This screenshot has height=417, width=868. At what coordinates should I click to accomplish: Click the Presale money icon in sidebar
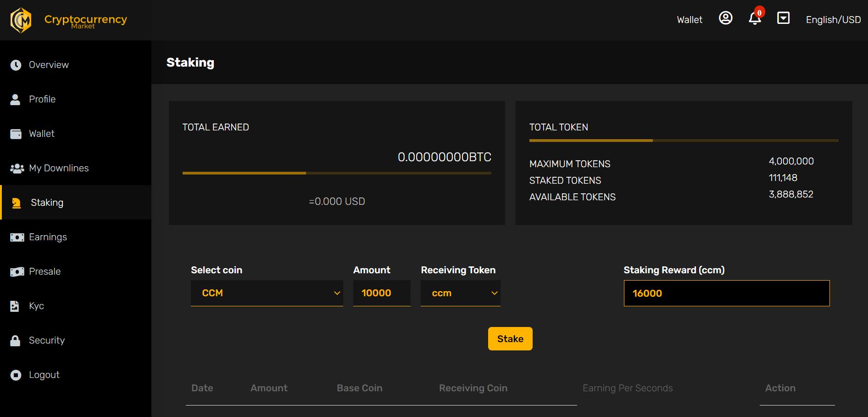click(17, 272)
